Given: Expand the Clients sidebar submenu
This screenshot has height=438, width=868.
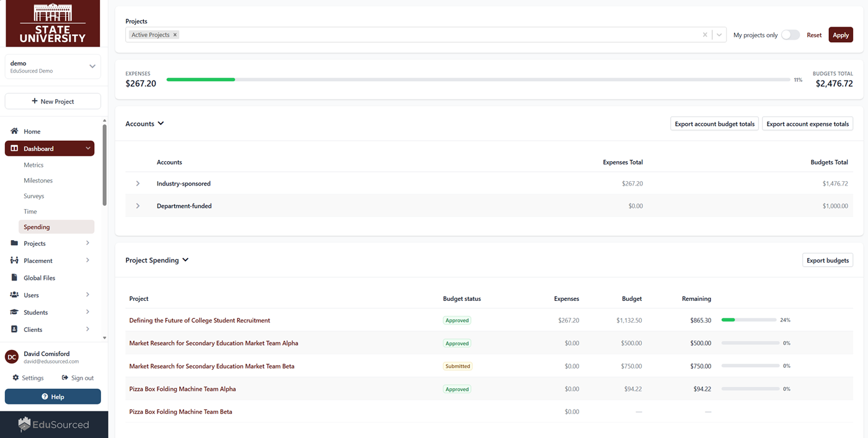Looking at the screenshot, I should pyautogui.click(x=87, y=329).
